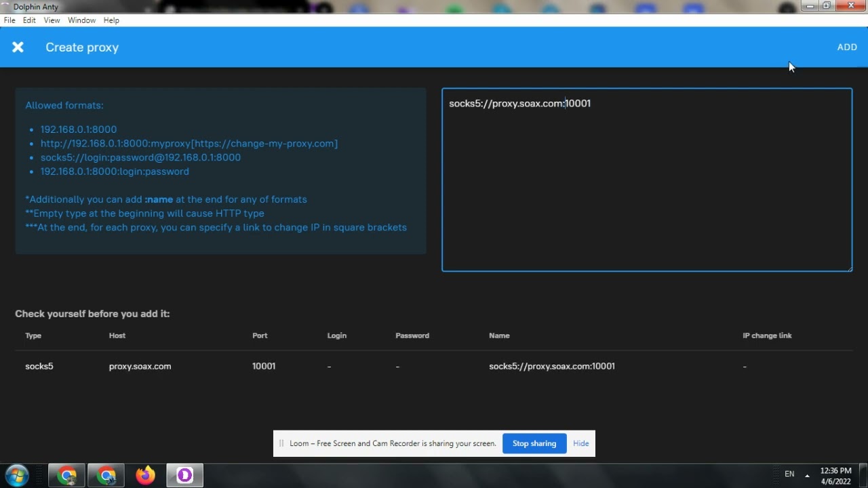Click the Login column header
This screenshot has width=868, height=488.
[337, 335]
